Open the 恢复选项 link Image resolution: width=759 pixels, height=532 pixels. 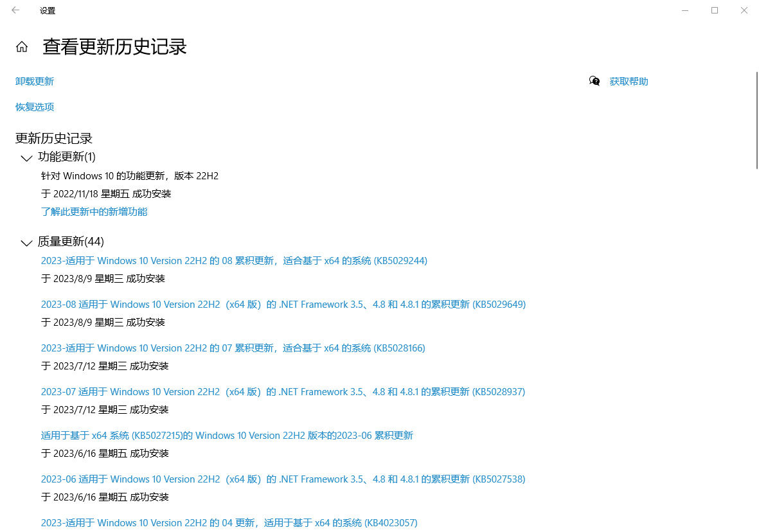point(34,107)
